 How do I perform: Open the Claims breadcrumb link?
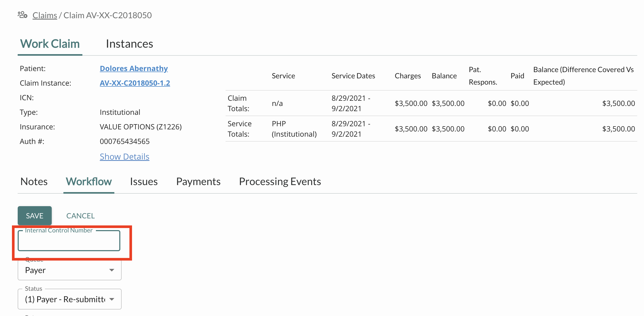[x=45, y=15]
